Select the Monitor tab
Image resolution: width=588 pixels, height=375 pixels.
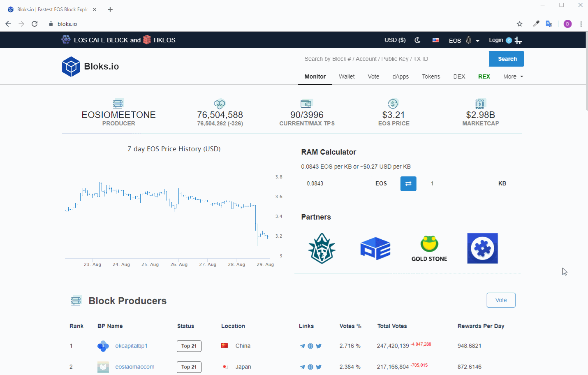315,76
